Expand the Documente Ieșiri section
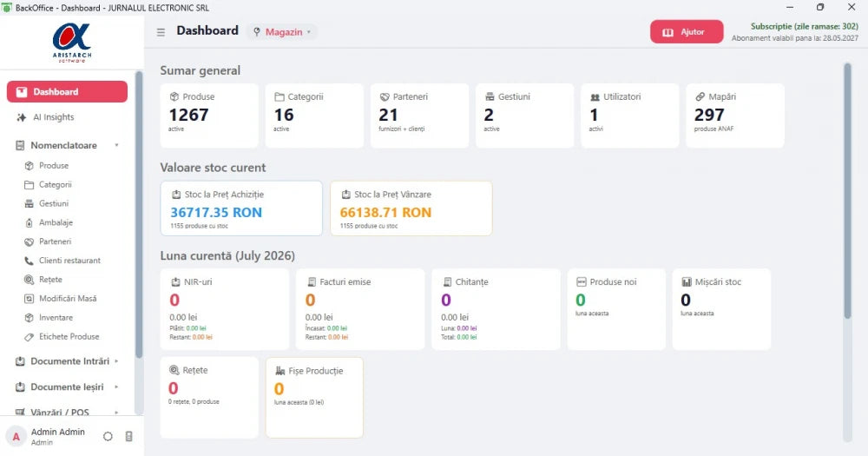Image resolution: width=868 pixels, height=456 pixels. (67, 387)
